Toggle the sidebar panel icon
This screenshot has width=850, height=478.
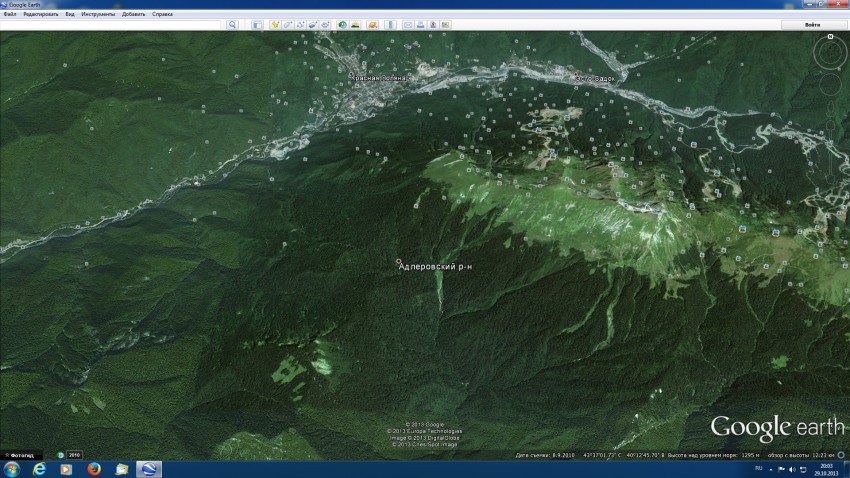(x=256, y=24)
